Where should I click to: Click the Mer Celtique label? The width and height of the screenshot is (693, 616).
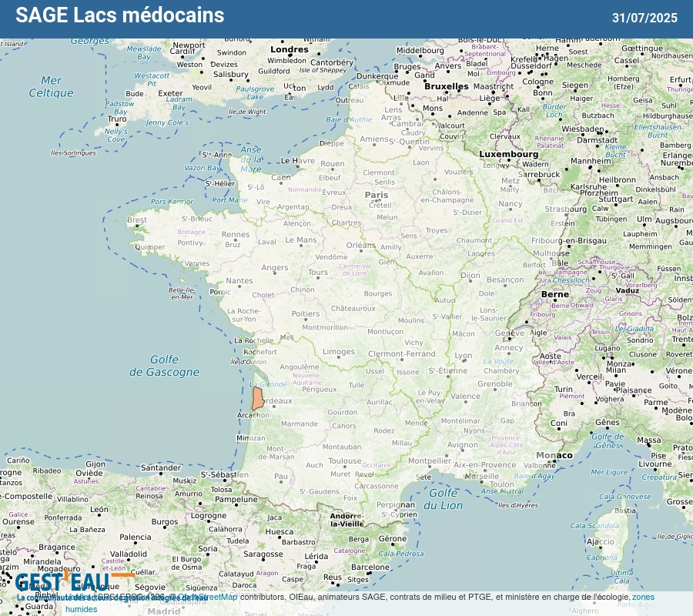pyautogui.click(x=51, y=86)
